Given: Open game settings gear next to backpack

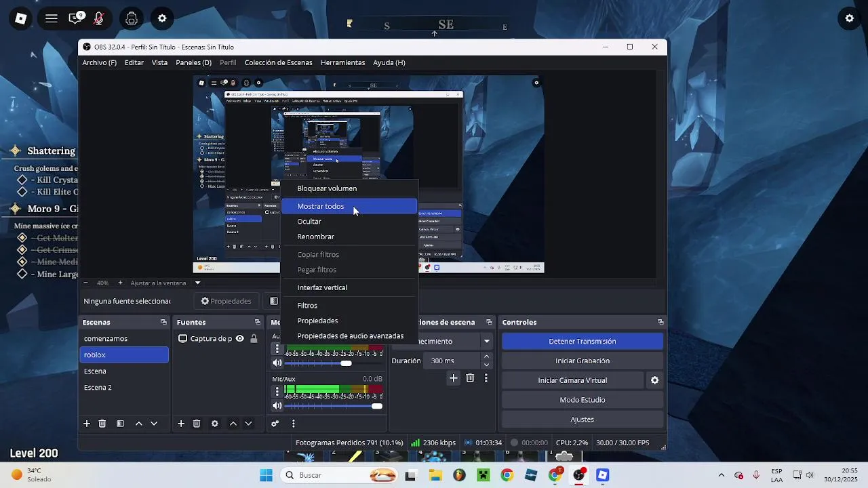Looking at the screenshot, I should point(162,18).
